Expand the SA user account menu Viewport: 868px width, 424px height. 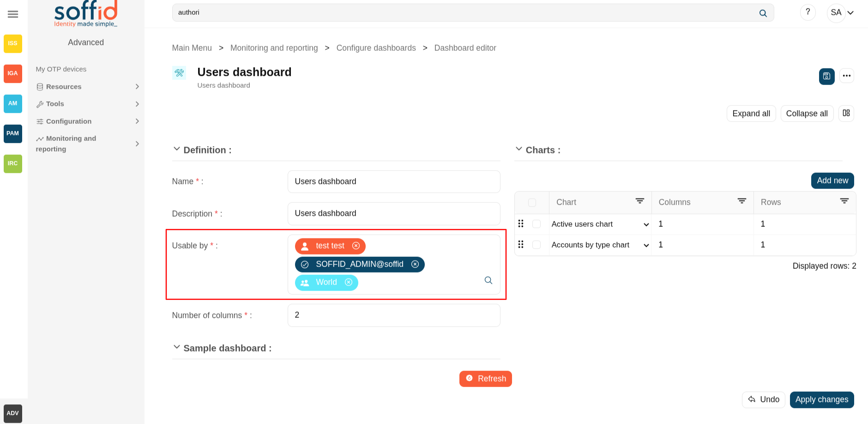tap(850, 13)
